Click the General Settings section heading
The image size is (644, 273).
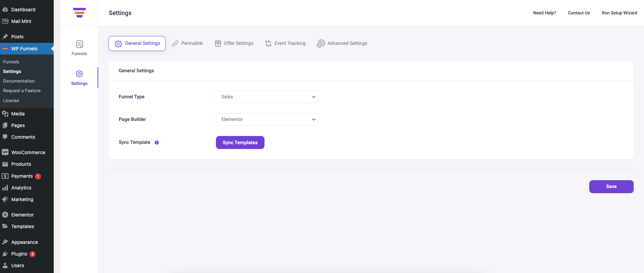tap(137, 71)
